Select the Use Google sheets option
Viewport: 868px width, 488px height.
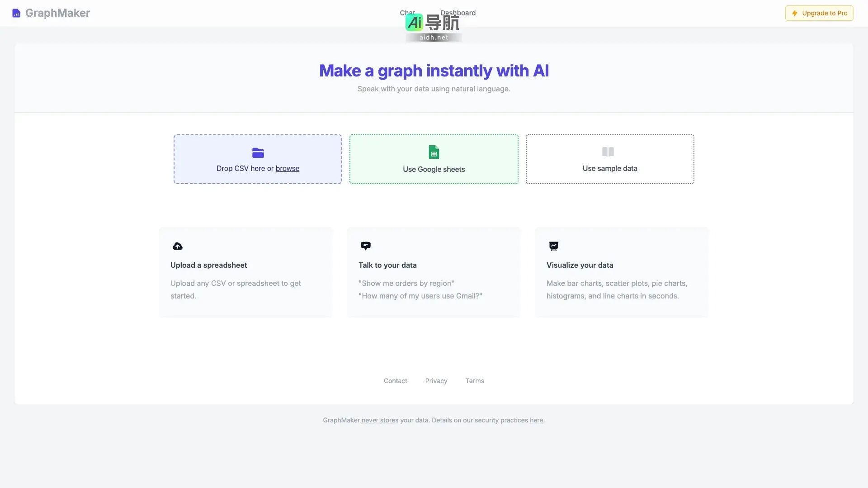coord(434,159)
